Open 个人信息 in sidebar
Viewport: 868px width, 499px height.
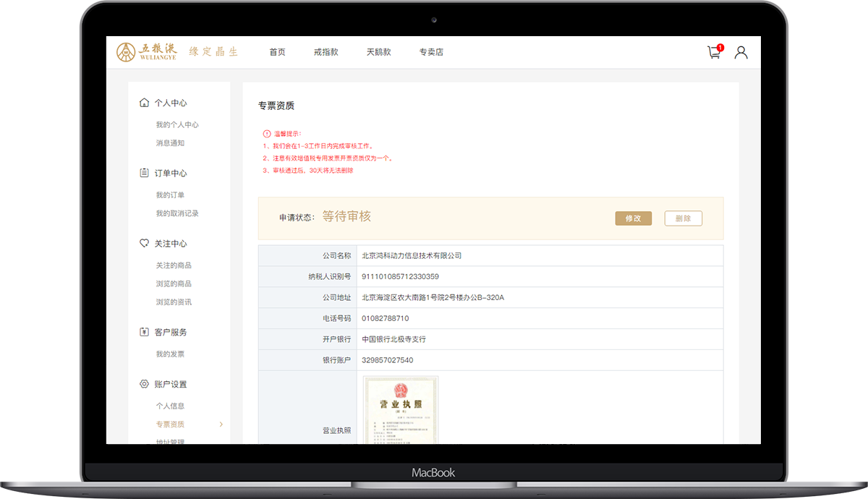pyautogui.click(x=170, y=406)
